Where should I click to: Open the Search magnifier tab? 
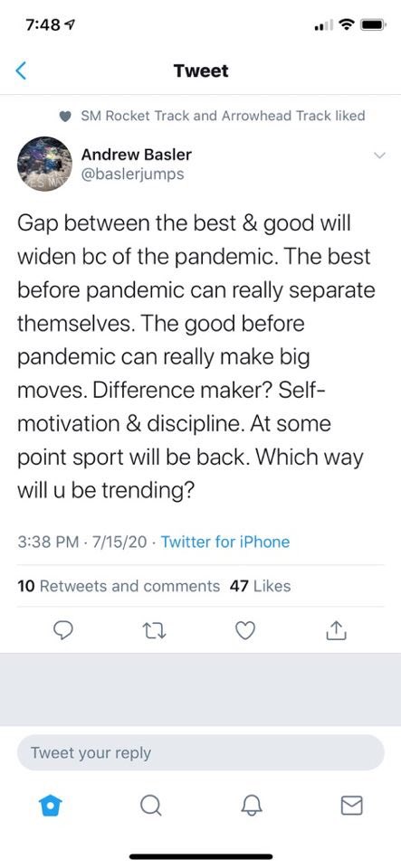click(x=150, y=806)
